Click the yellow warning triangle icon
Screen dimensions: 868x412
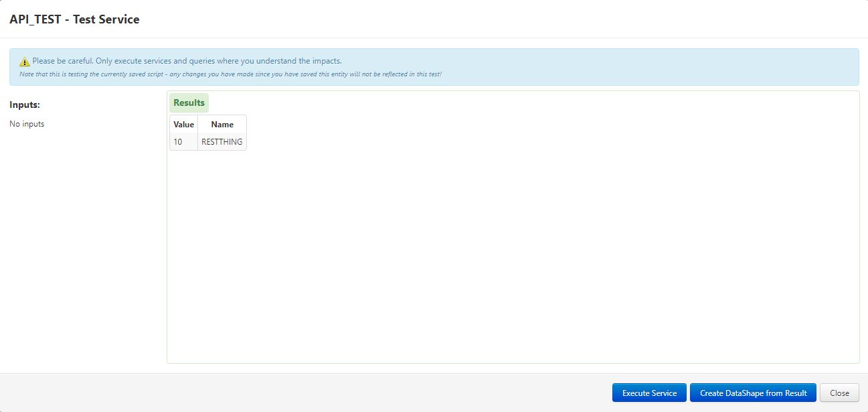point(25,62)
